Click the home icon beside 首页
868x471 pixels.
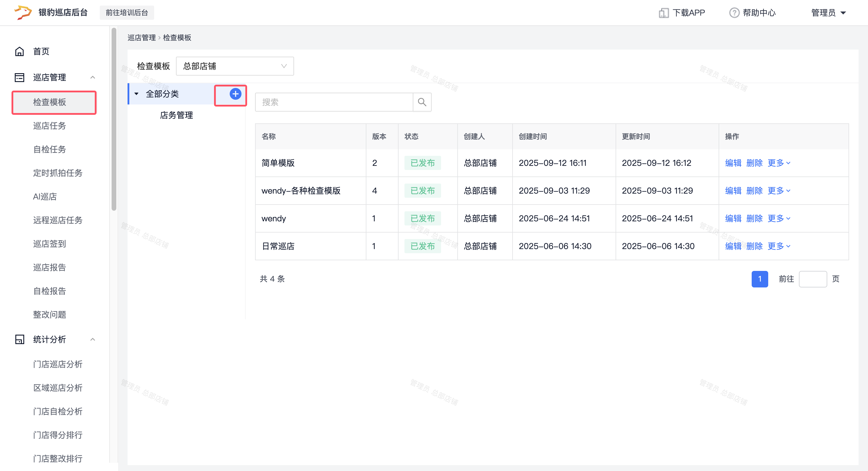coord(19,52)
